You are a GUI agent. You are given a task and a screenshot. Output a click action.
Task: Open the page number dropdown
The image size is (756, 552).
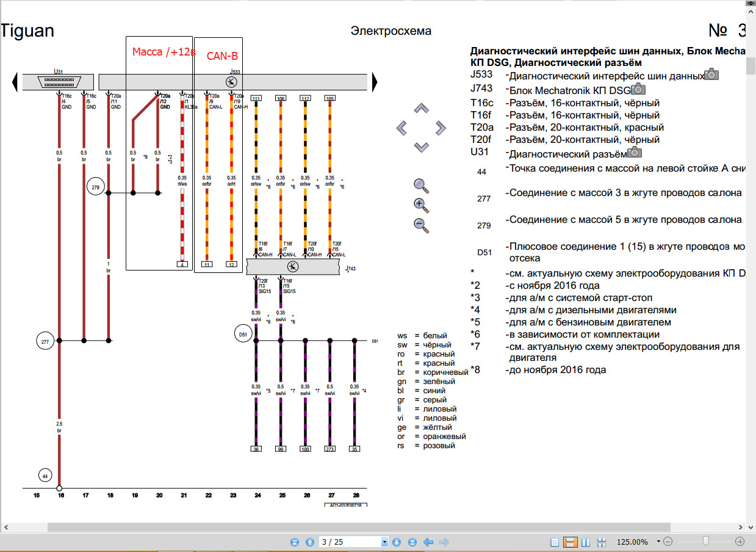[384, 542]
